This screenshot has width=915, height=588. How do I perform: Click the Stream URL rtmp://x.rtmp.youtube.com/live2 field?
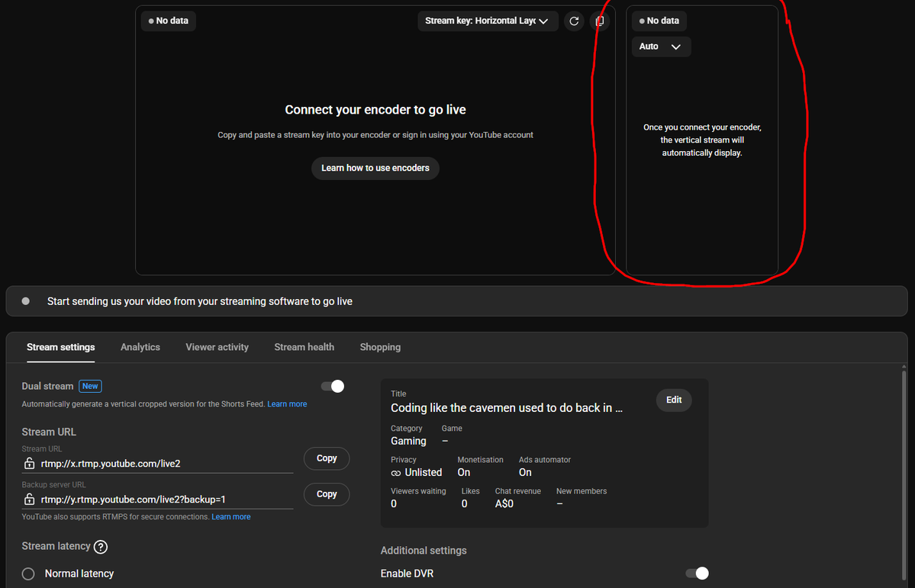tap(157, 464)
